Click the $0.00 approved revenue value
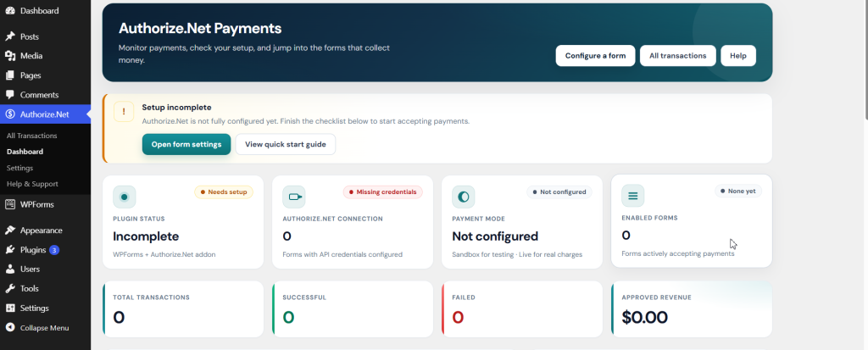 [x=644, y=317]
